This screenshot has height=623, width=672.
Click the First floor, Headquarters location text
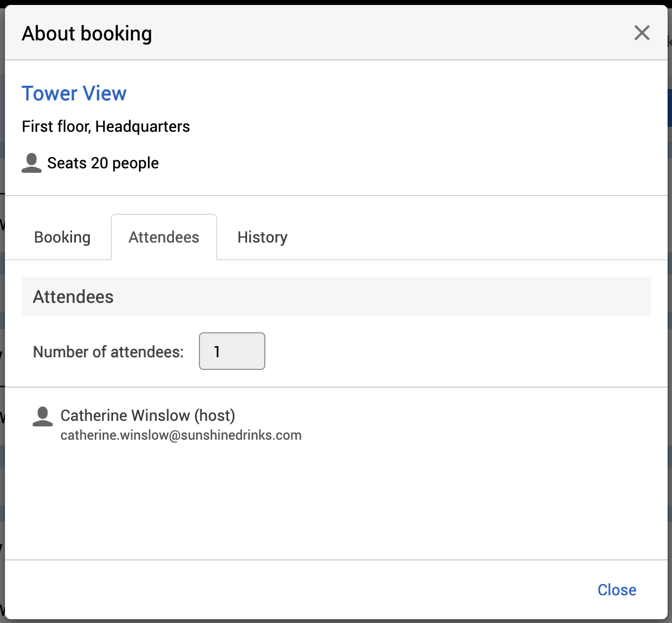(106, 126)
